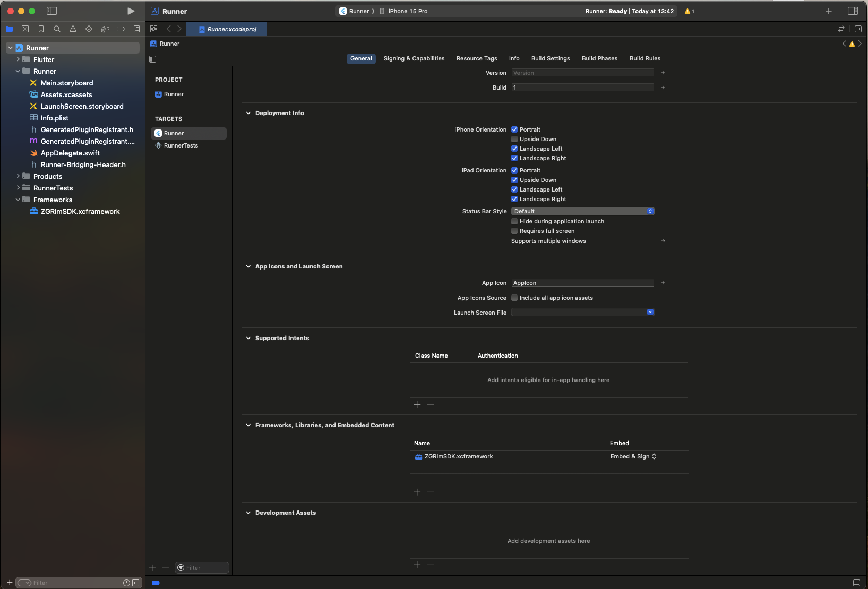Uncheck iPad Upside Down orientation
868x589 pixels.
(x=514, y=180)
